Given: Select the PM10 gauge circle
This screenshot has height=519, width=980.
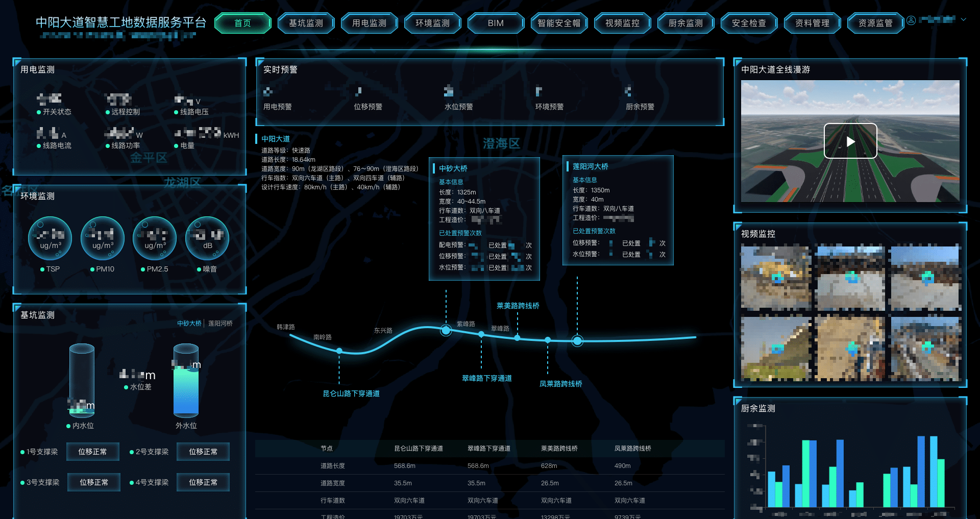Looking at the screenshot, I should tap(103, 238).
